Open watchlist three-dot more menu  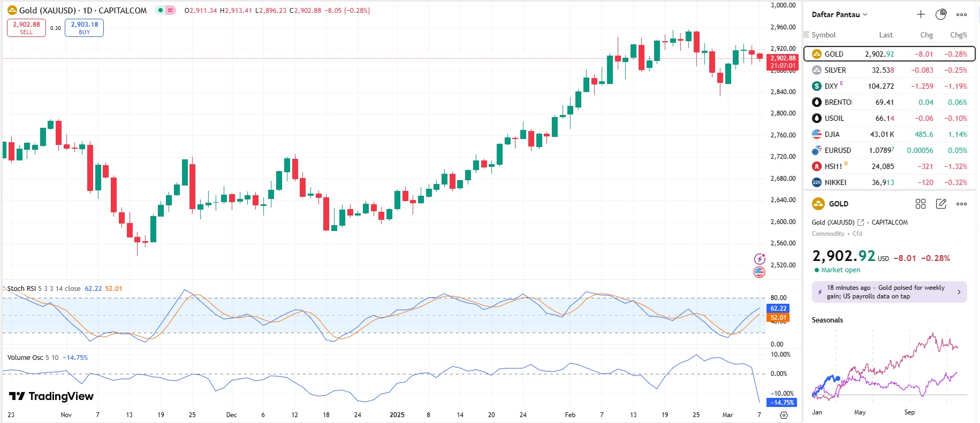961,14
